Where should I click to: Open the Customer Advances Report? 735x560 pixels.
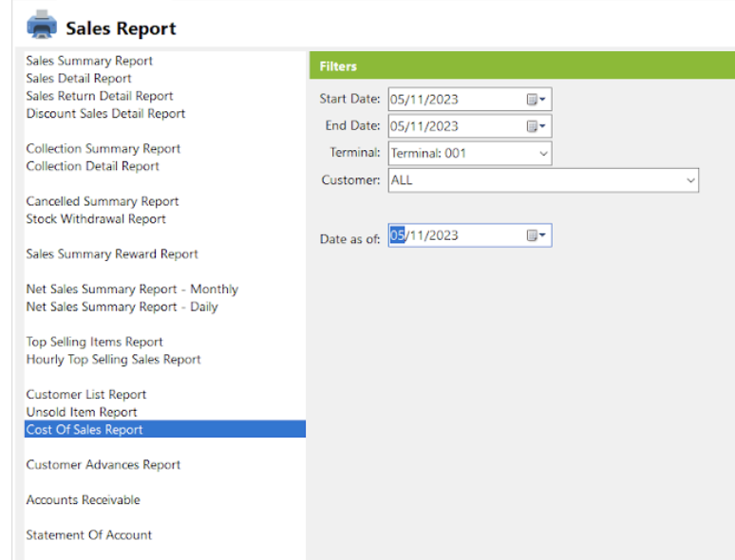tap(104, 465)
